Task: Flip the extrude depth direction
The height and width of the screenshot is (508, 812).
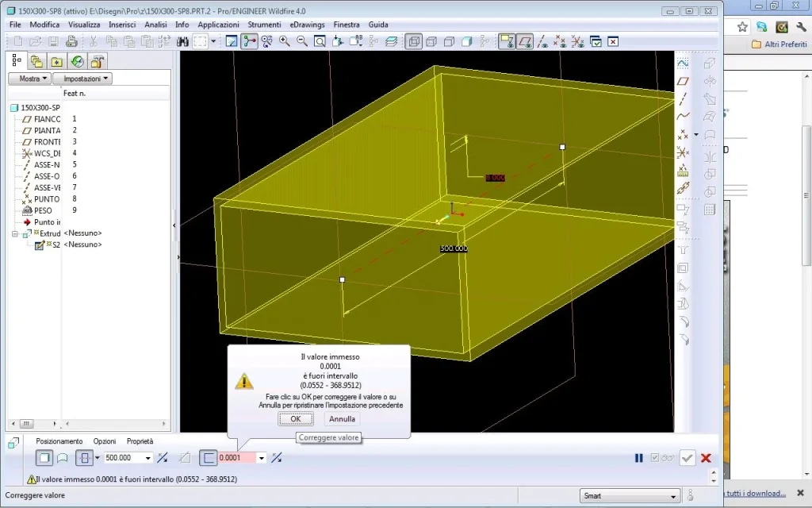Action: click(x=163, y=458)
